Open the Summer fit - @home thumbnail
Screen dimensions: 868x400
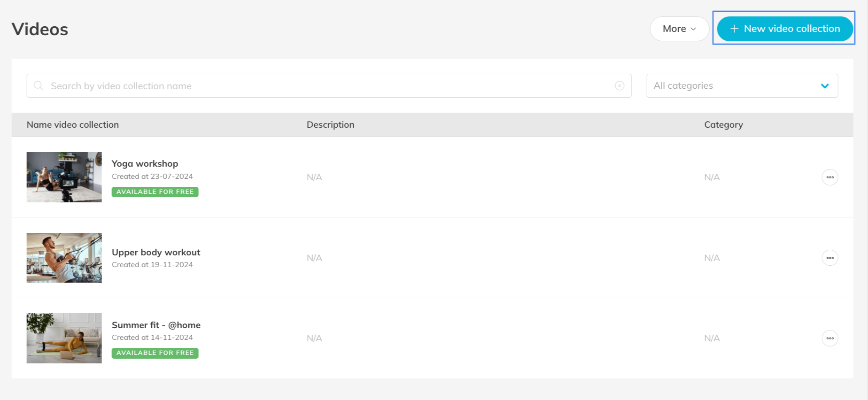(64, 338)
